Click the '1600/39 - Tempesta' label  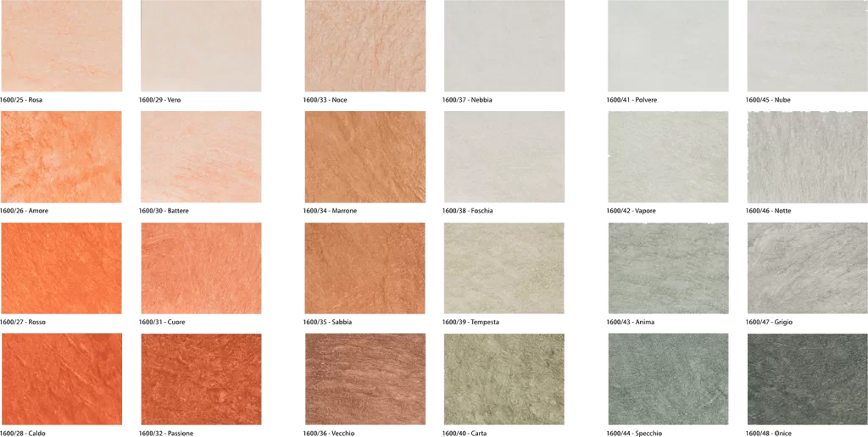coord(470,323)
